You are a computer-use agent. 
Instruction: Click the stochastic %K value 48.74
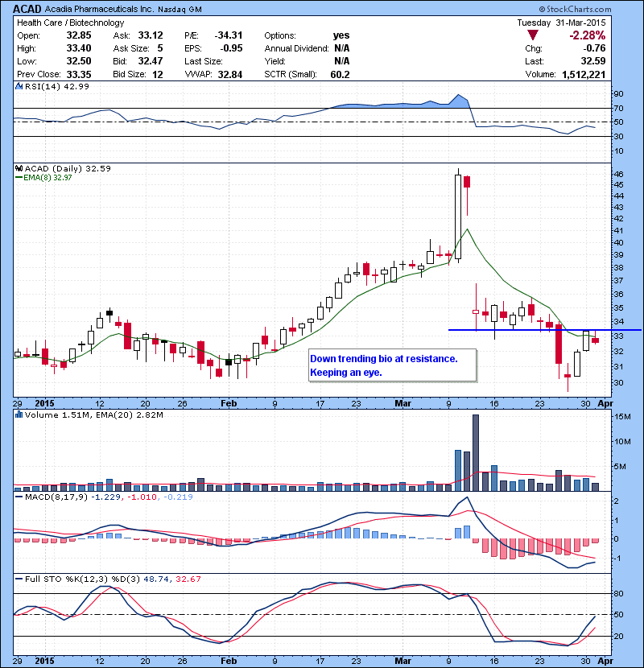pyautogui.click(x=156, y=579)
